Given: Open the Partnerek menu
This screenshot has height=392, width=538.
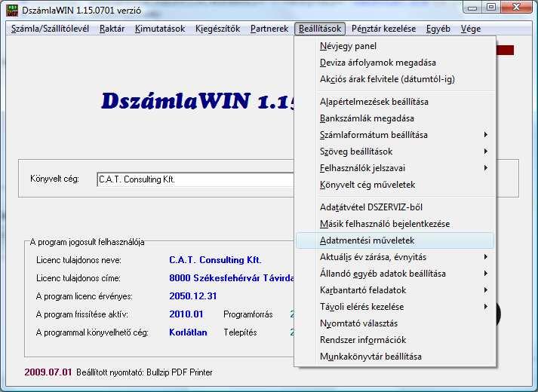Looking at the screenshot, I should [x=269, y=29].
